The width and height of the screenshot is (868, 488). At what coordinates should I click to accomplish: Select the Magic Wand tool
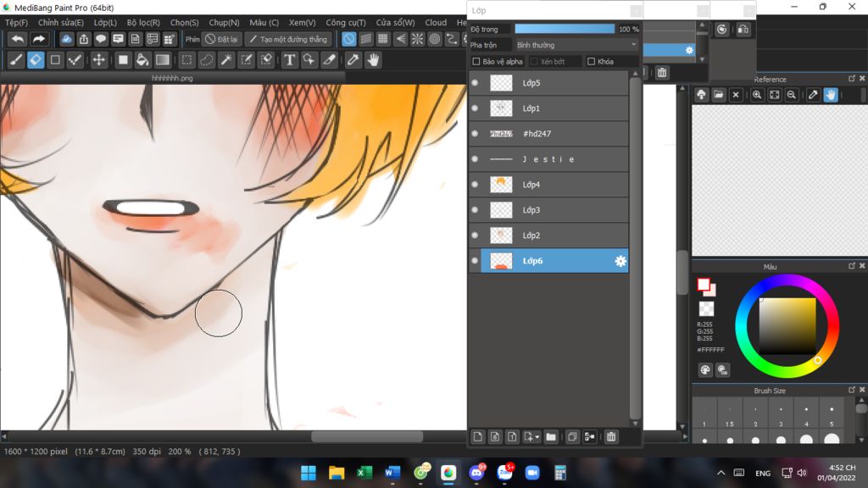[x=226, y=60]
